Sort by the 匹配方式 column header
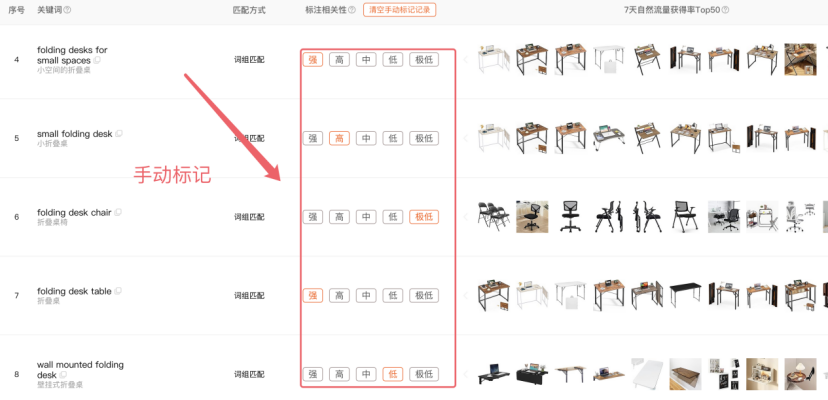This screenshot has height=400, width=828. coord(249,10)
